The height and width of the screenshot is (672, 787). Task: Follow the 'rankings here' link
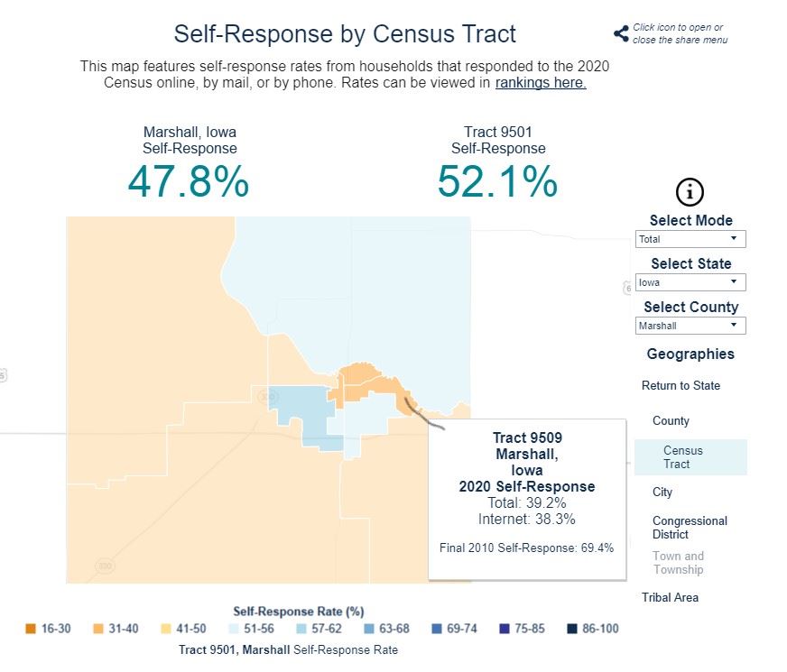541,83
